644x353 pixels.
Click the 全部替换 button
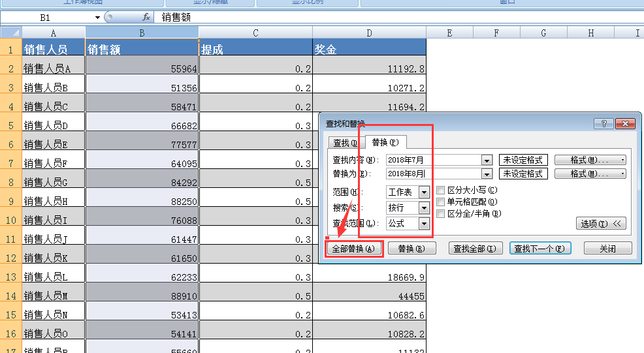pyautogui.click(x=353, y=249)
